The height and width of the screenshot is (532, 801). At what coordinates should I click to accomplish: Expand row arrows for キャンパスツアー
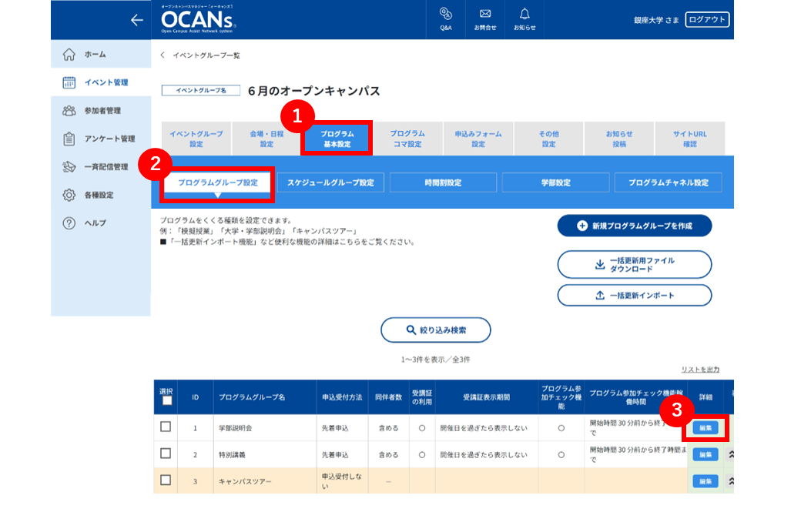coord(730,481)
